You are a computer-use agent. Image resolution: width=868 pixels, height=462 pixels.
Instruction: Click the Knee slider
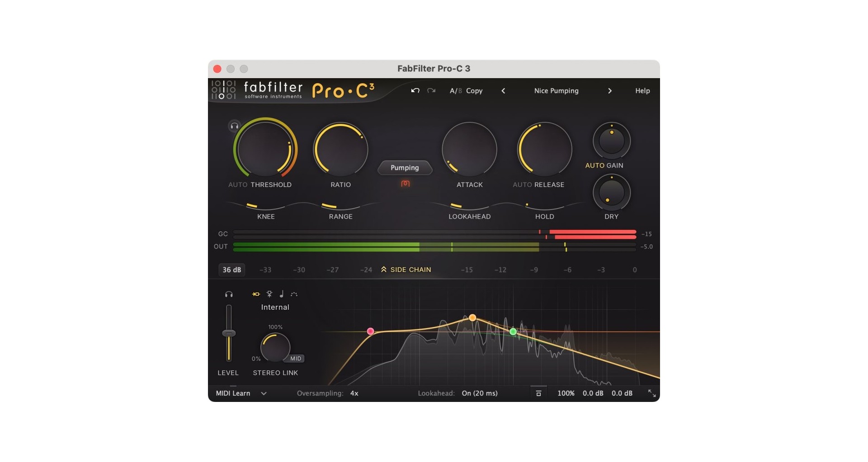click(x=266, y=206)
